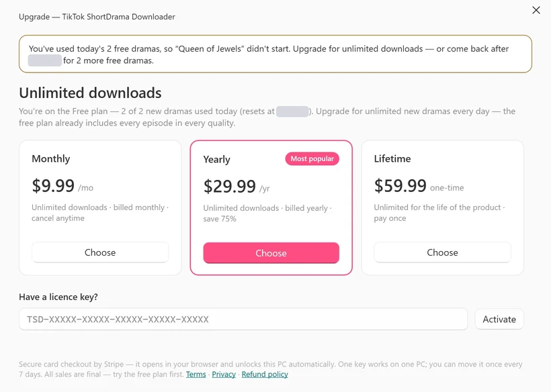Select the Yearly plan card title
The height and width of the screenshot is (392, 551).
tap(216, 159)
